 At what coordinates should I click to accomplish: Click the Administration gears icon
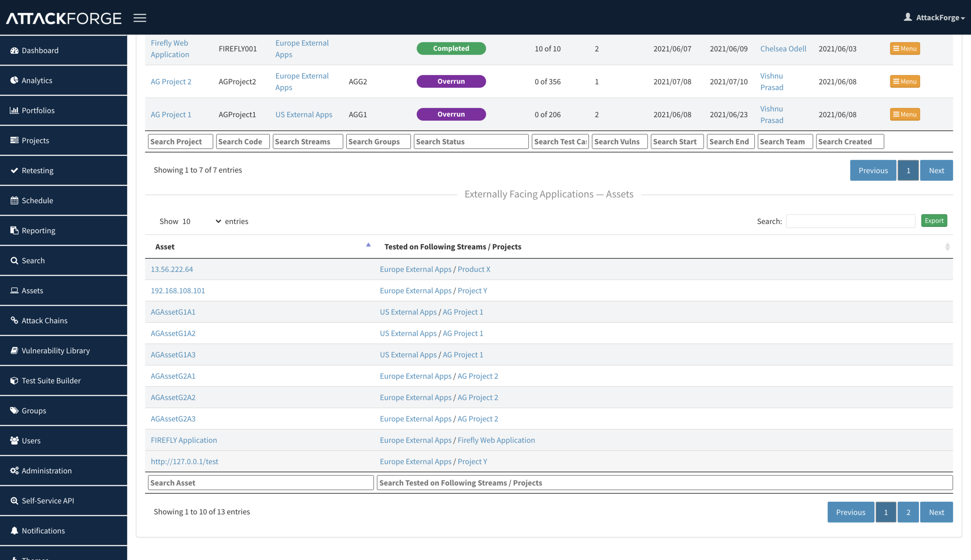(x=14, y=471)
